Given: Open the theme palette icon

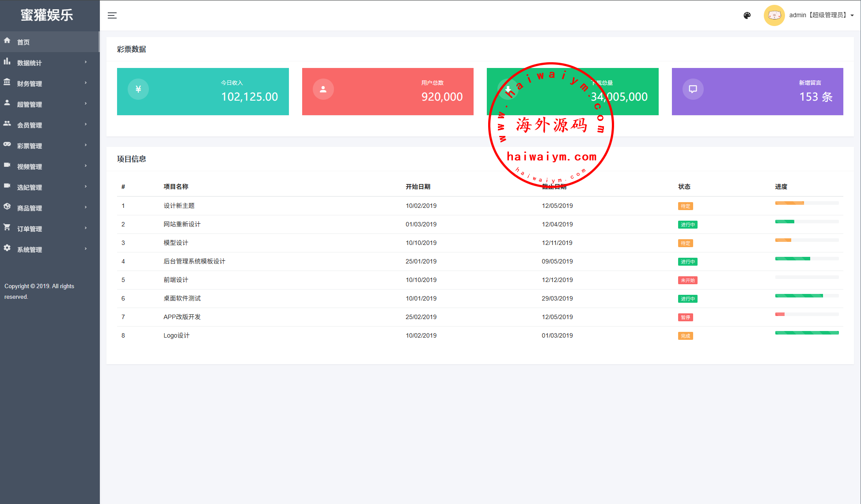Looking at the screenshot, I should pyautogui.click(x=747, y=15).
